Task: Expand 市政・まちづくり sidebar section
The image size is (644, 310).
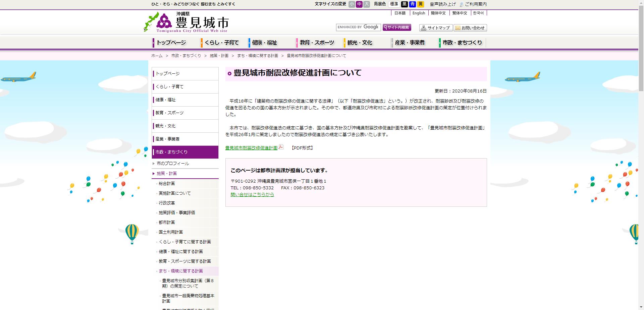Action: (x=185, y=152)
